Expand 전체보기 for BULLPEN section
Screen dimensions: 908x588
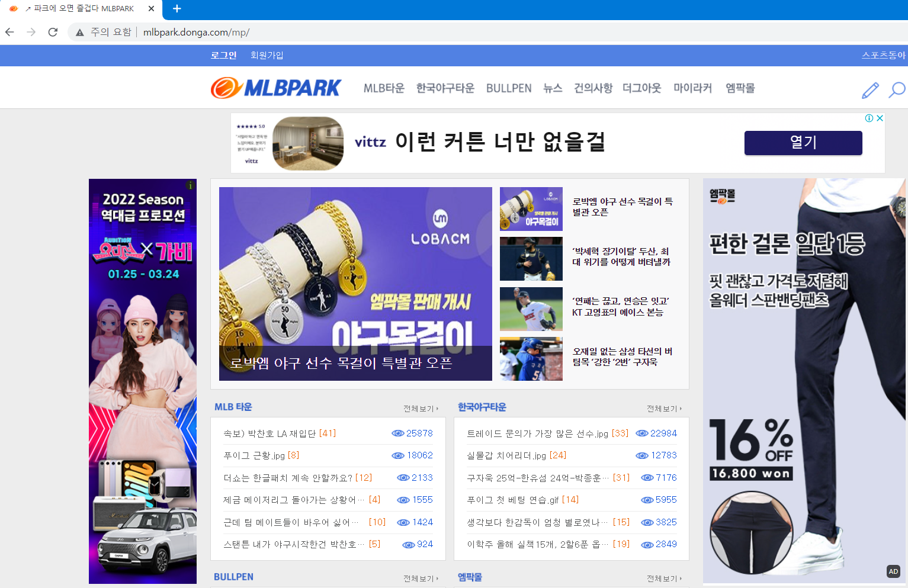421,579
